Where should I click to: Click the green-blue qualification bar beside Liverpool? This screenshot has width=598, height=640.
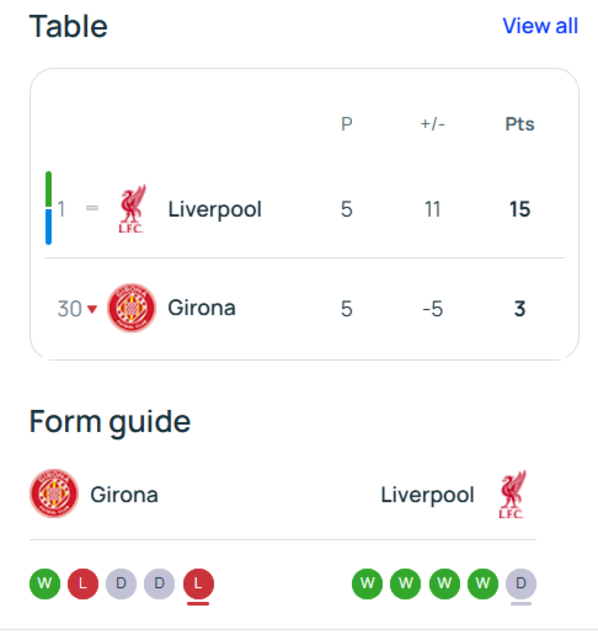[49, 208]
